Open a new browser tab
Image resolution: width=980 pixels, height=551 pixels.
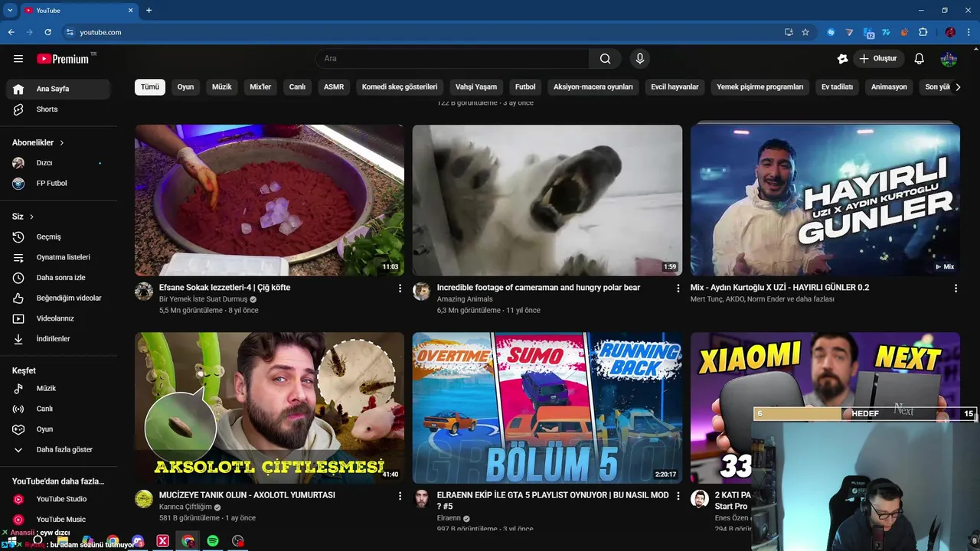(x=149, y=10)
